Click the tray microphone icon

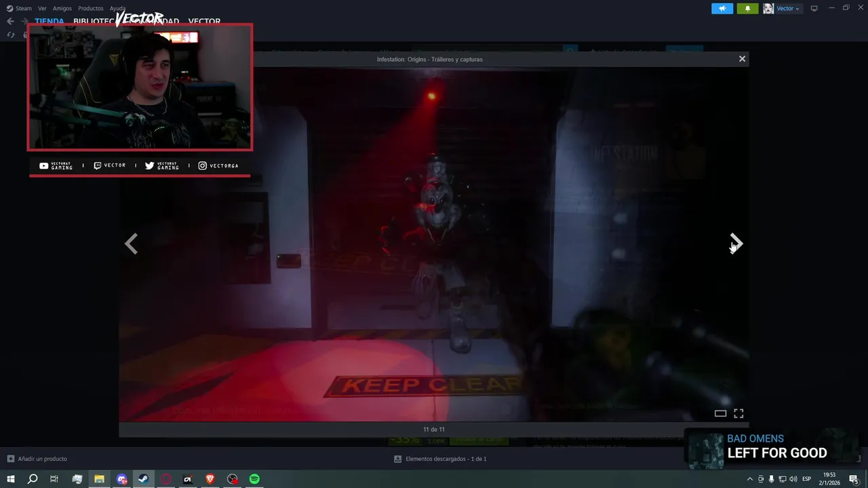[x=771, y=479]
